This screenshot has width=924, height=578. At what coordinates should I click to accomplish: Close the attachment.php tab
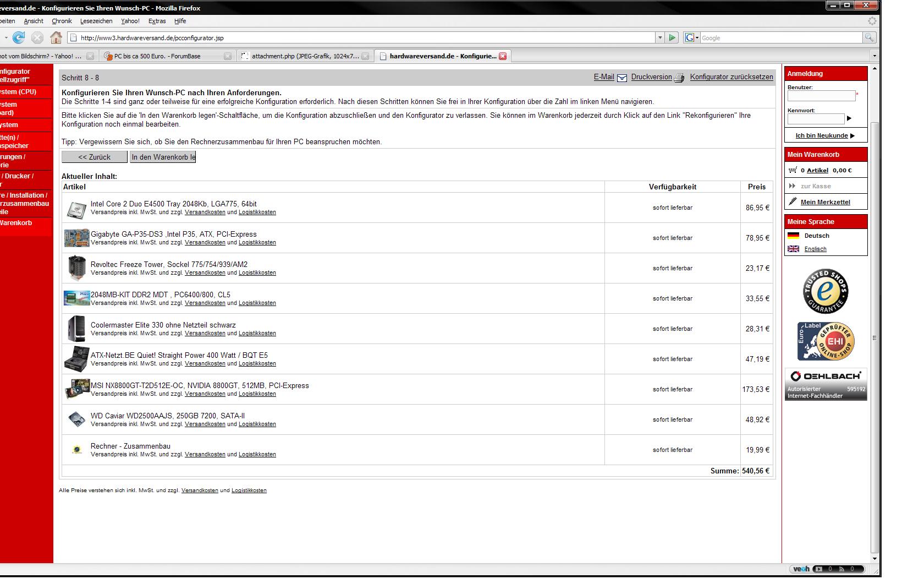point(365,56)
